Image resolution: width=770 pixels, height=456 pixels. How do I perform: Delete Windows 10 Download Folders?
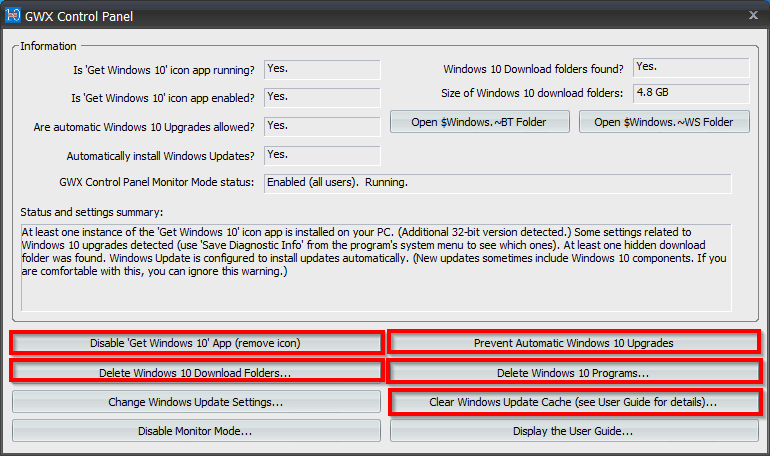(x=196, y=373)
